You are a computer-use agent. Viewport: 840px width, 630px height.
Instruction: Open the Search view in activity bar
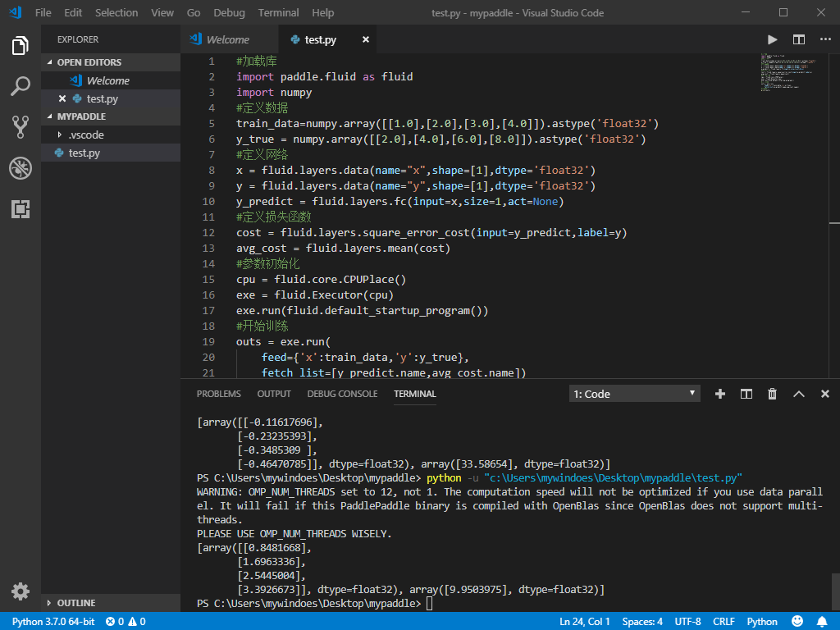pos(21,85)
